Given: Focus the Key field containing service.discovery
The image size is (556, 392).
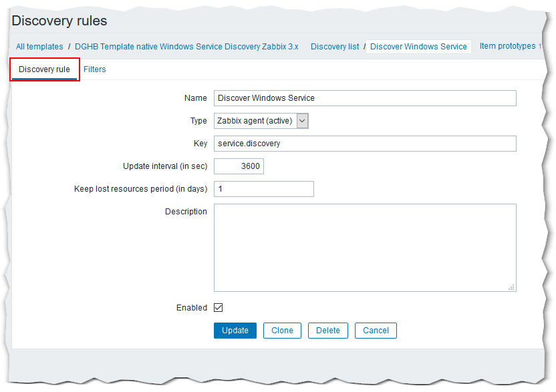Looking at the screenshot, I should 365,144.
